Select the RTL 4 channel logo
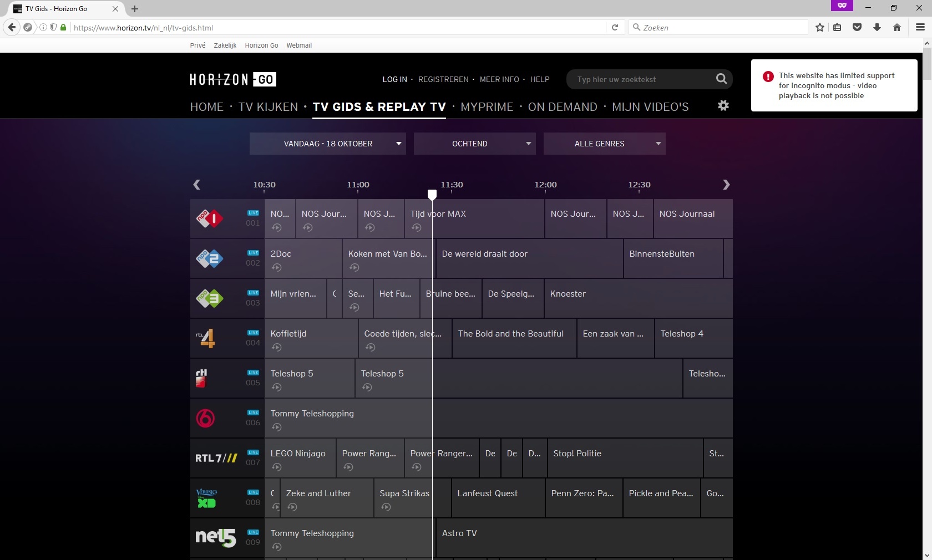The image size is (932, 560). (205, 338)
